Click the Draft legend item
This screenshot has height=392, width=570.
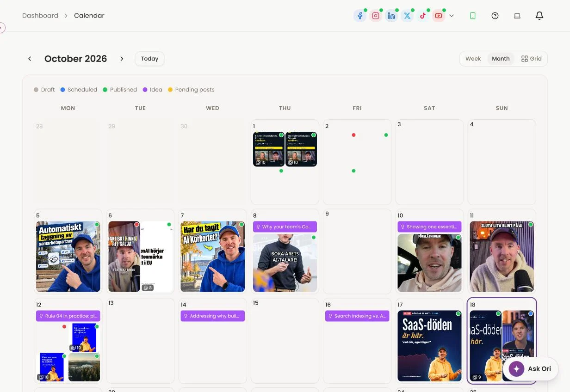pos(44,90)
